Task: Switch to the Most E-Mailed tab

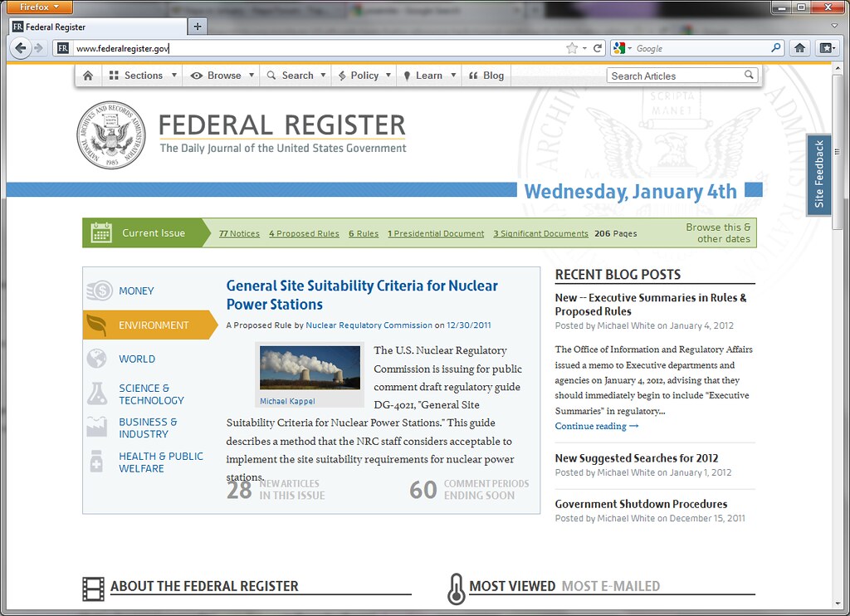Action: 610,586
